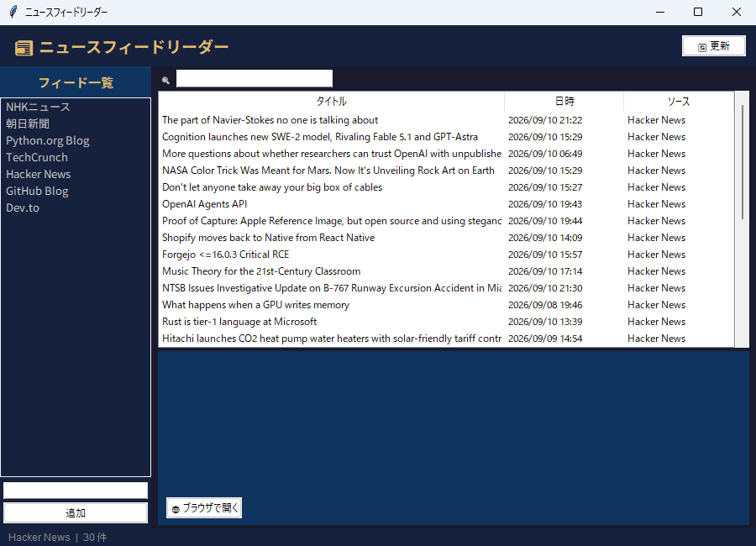Sort by the 日時 column header
This screenshot has height=546, width=756.
(x=564, y=102)
